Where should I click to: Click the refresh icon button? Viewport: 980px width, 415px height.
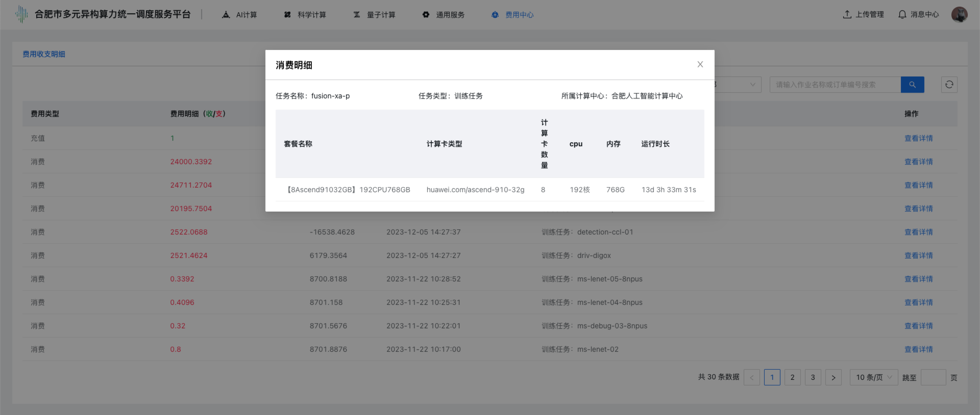[x=949, y=85]
